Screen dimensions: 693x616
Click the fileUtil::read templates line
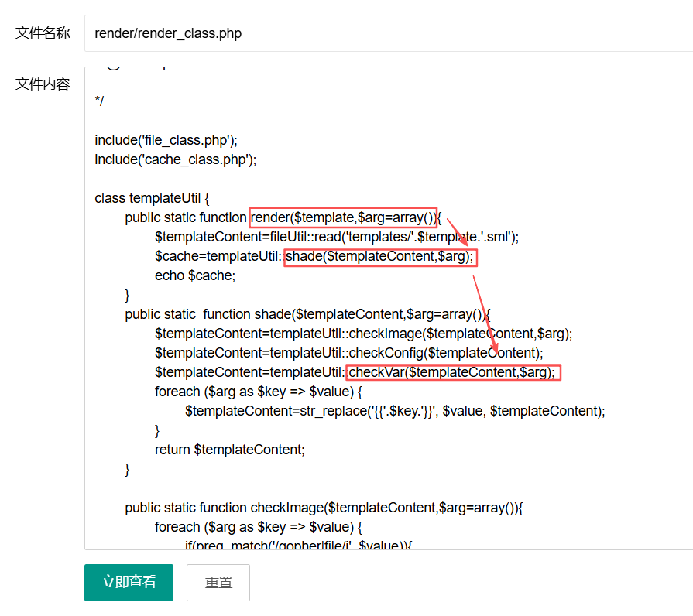(337, 237)
